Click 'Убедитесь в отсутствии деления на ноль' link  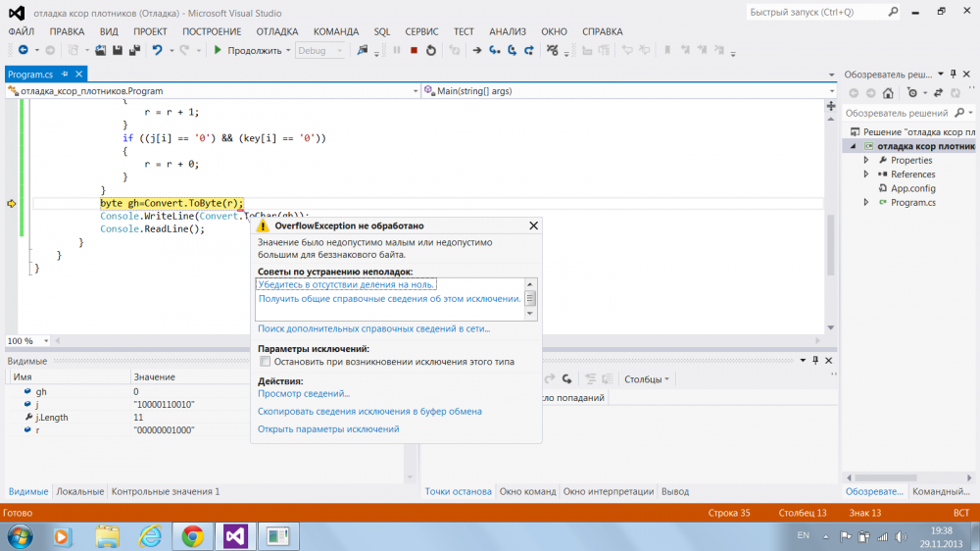(x=346, y=284)
